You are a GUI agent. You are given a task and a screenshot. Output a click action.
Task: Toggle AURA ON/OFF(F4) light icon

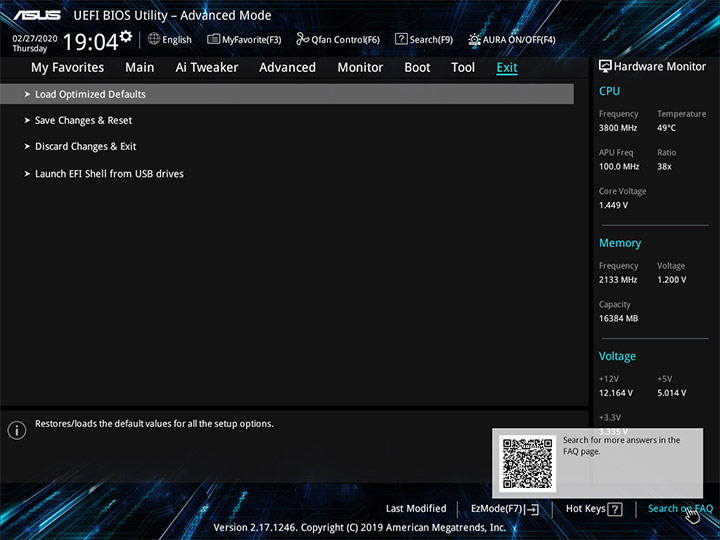click(474, 39)
